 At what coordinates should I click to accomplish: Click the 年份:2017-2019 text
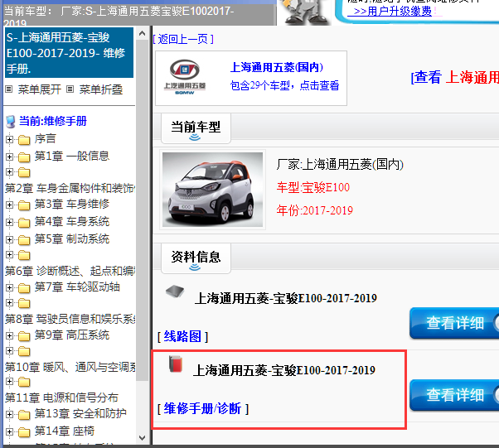[315, 210]
